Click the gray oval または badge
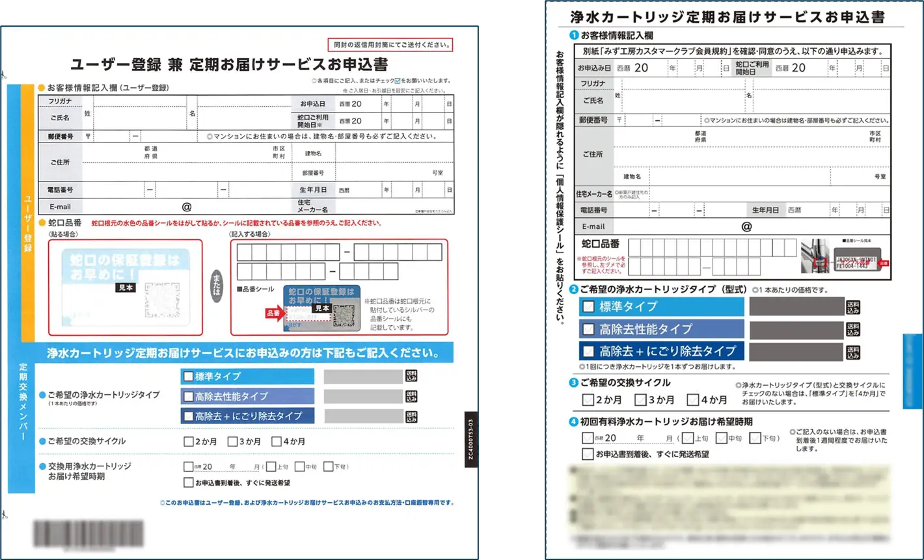This screenshot has height=560, width=924. [217, 287]
